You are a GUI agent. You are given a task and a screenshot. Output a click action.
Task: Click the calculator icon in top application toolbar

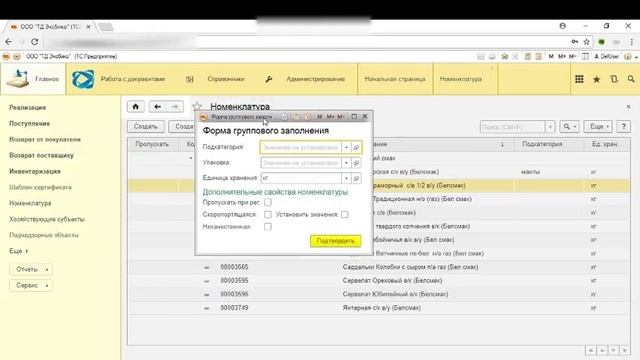coord(528,56)
